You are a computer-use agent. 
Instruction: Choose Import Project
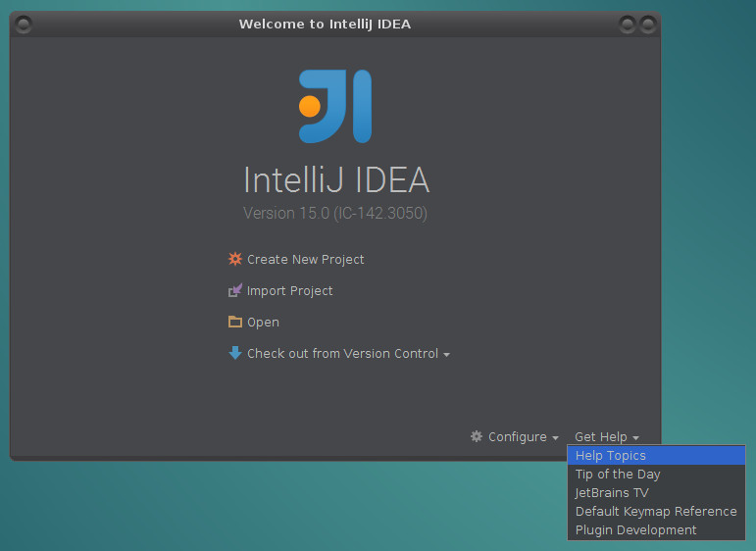click(289, 290)
